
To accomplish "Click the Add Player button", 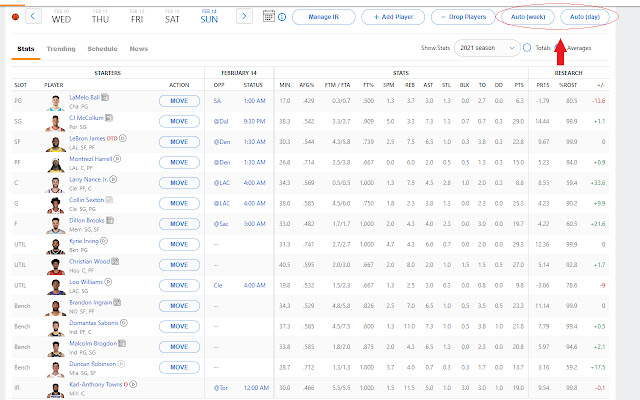I will [393, 17].
